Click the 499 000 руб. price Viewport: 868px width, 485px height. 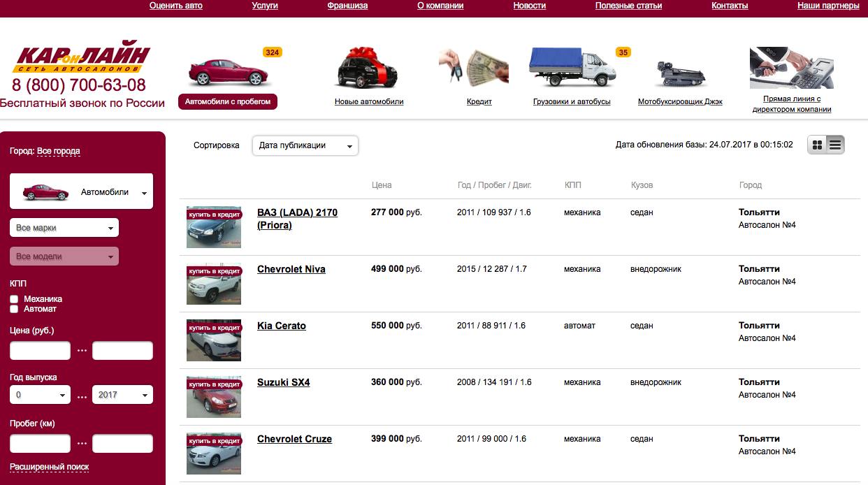coord(396,268)
